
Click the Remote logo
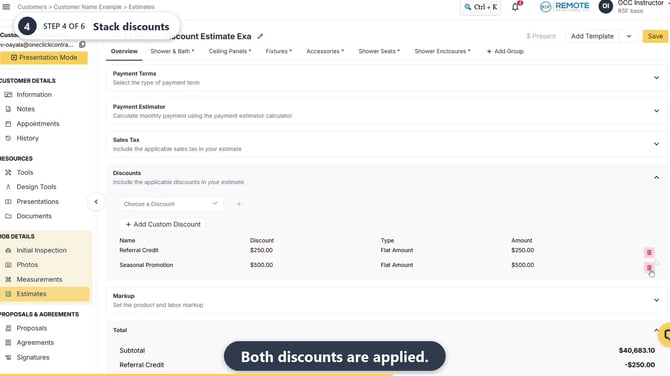pyautogui.click(x=564, y=6)
